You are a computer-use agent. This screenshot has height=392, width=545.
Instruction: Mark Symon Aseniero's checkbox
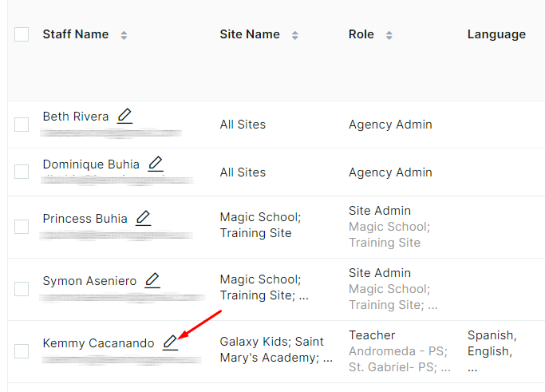tap(22, 289)
